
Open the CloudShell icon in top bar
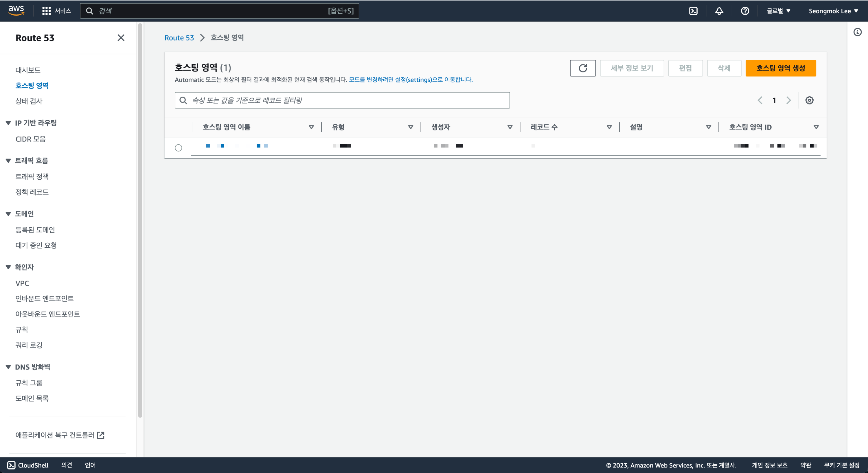(693, 11)
